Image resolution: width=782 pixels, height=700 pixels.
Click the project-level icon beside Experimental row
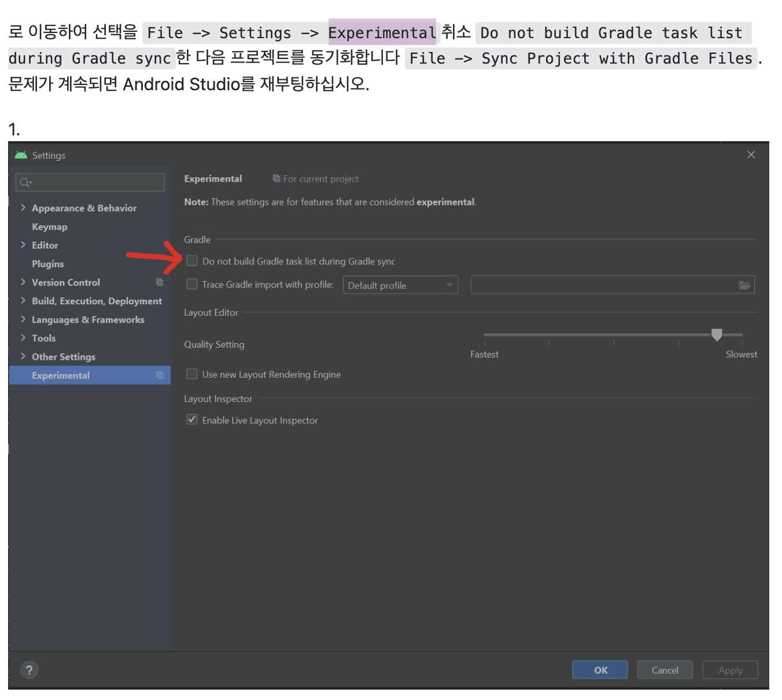point(160,375)
